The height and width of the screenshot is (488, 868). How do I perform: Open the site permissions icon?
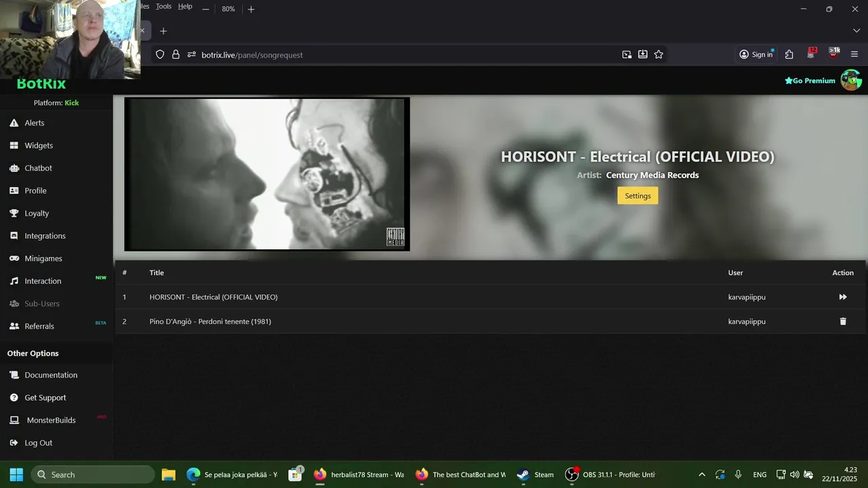point(191,55)
